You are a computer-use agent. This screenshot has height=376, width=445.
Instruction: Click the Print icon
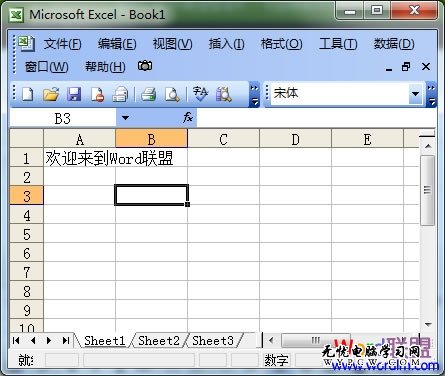click(x=149, y=94)
